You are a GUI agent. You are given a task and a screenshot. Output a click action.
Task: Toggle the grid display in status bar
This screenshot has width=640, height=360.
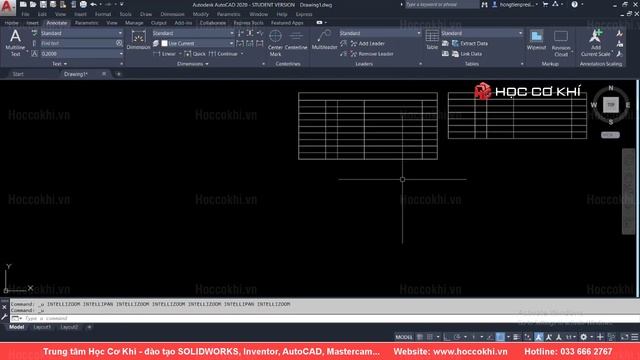tap(420, 337)
